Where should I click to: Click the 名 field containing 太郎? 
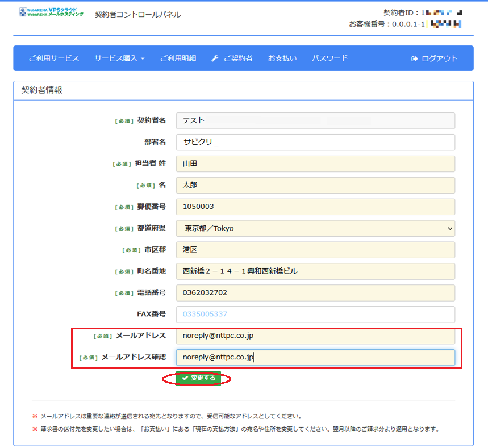(x=315, y=185)
